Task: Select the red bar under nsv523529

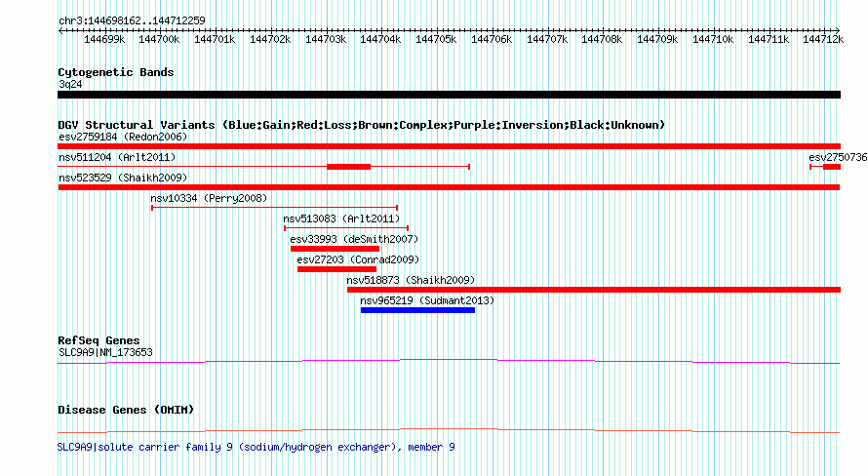Action: pyautogui.click(x=449, y=187)
